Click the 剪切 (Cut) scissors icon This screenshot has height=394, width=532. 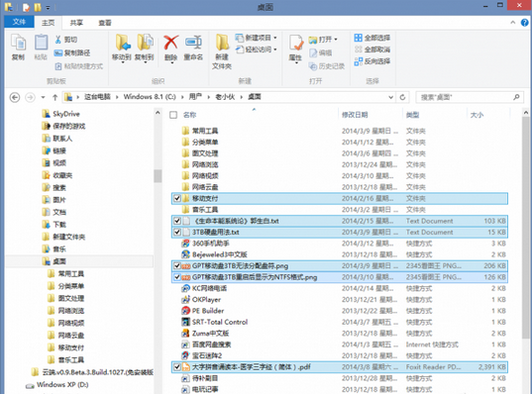58,40
